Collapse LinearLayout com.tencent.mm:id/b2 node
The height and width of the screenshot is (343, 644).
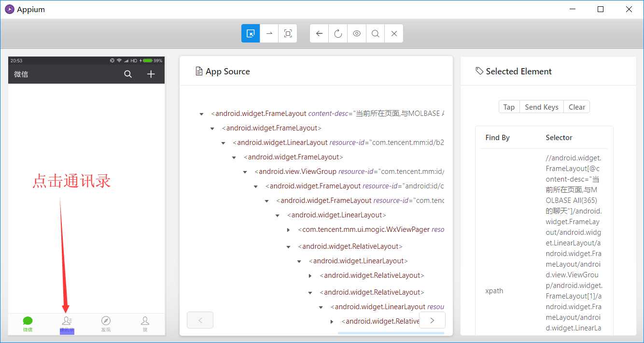[223, 143]
